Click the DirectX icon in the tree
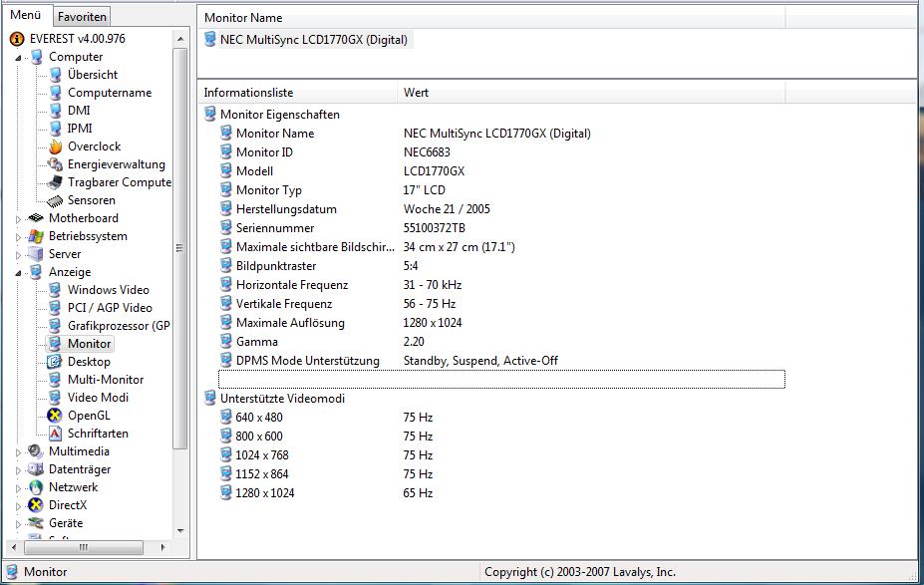The image size is (924, 585). (x=36, y=505)
